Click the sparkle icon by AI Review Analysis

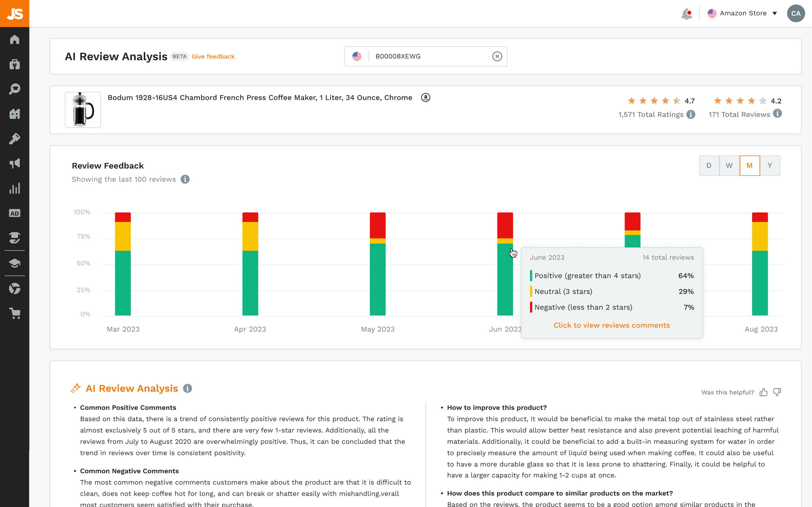[x=75, y=388]
